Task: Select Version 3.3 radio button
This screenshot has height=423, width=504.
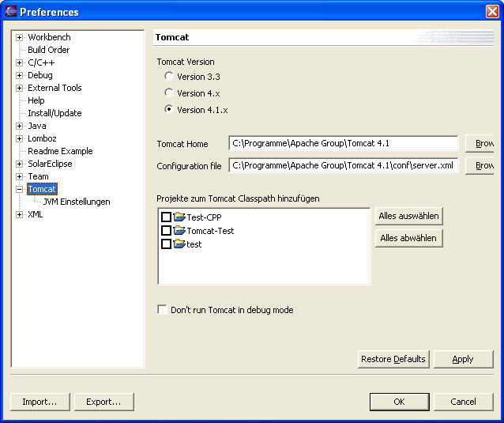Action: [169, 77]
